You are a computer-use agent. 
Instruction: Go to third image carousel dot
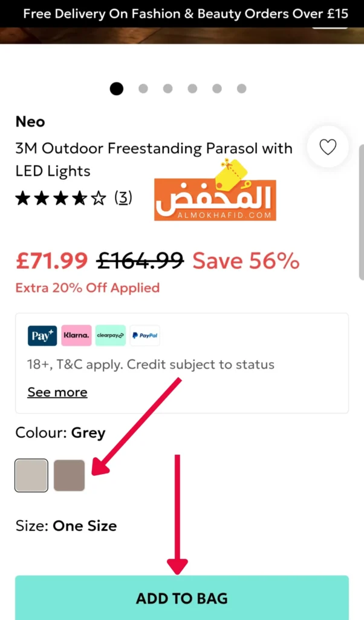(167, 88)
